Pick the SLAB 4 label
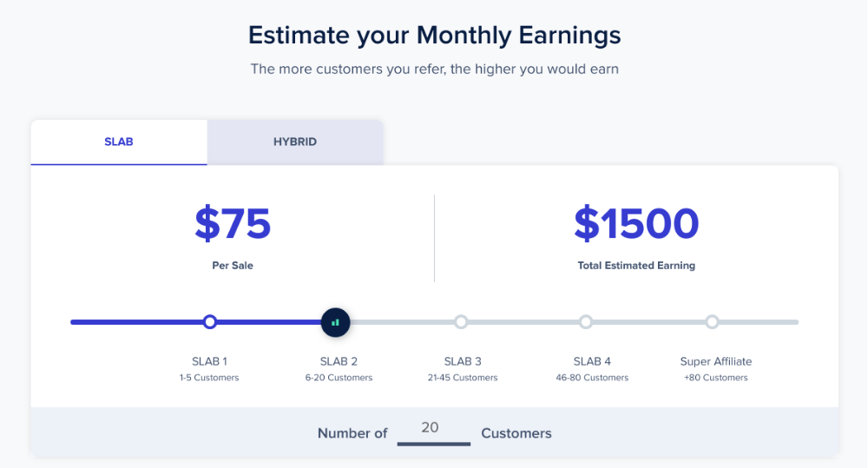Image resolution: width=868 pixels, height=468 pixels. 592,361
